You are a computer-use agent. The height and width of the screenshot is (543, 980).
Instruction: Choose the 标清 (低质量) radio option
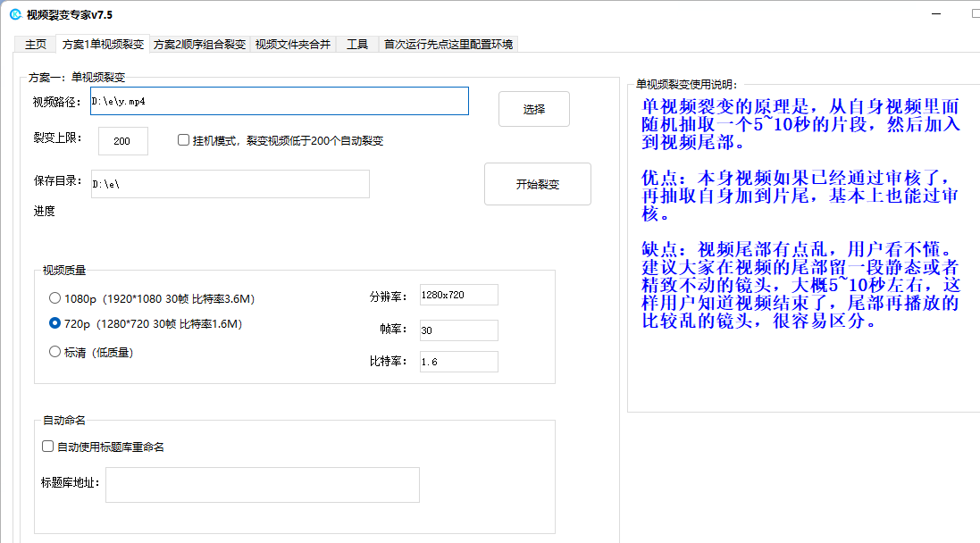pos(55,352)
